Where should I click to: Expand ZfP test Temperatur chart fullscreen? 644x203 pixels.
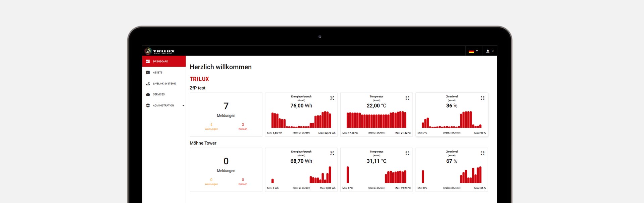coord(407,98)
